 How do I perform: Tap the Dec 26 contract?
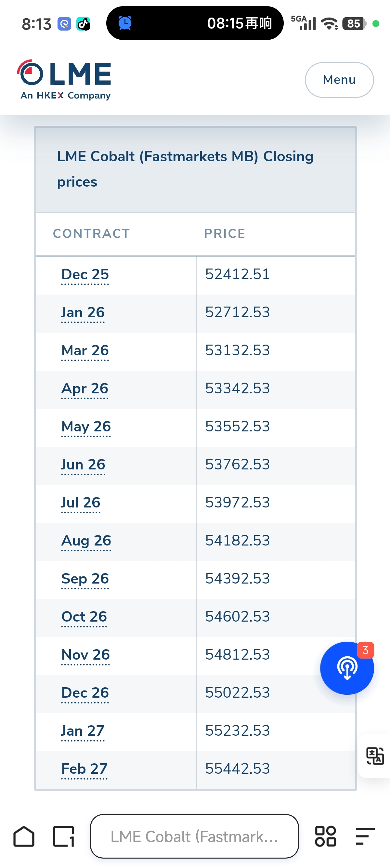(x=85, y=693)
